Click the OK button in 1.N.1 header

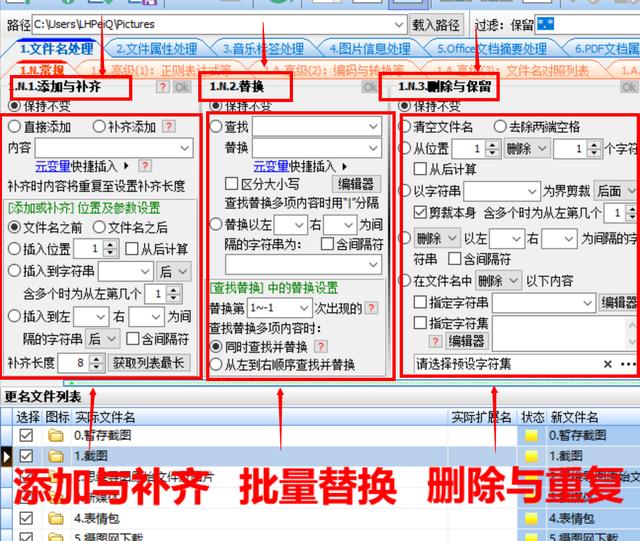point(182,87)
